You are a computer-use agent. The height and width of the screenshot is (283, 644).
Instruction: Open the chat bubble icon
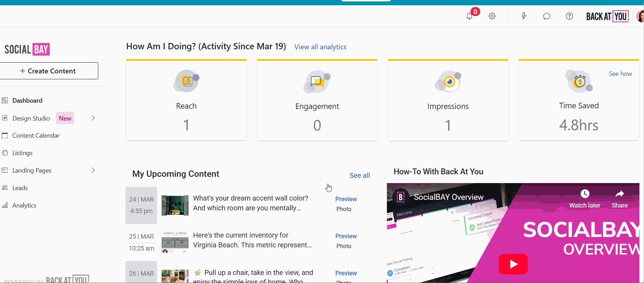(546, 16)
